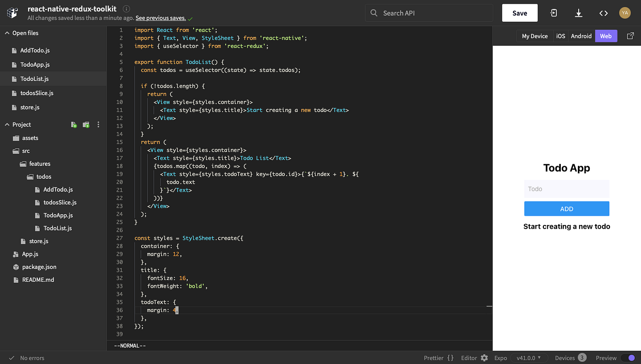Collapse the Open files section
Screen dimensions: 641x364
[6, 33]
